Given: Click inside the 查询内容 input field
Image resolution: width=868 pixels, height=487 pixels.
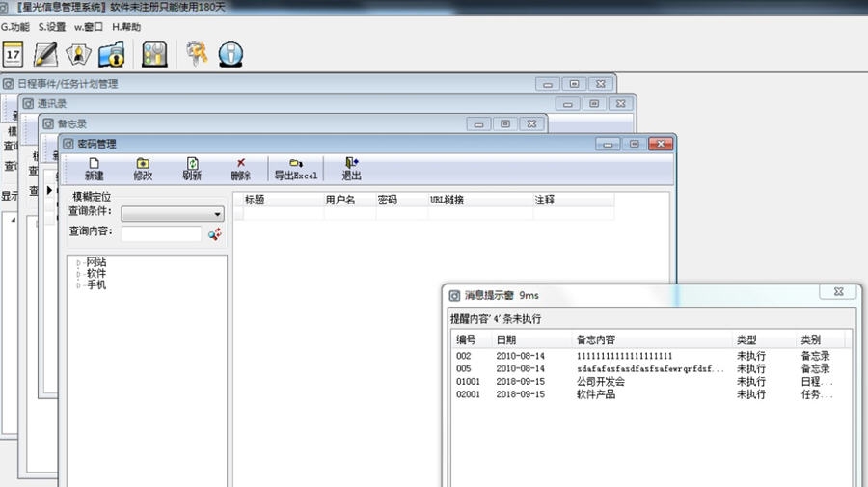Looking at the screenshot, I should coord(161,233).
